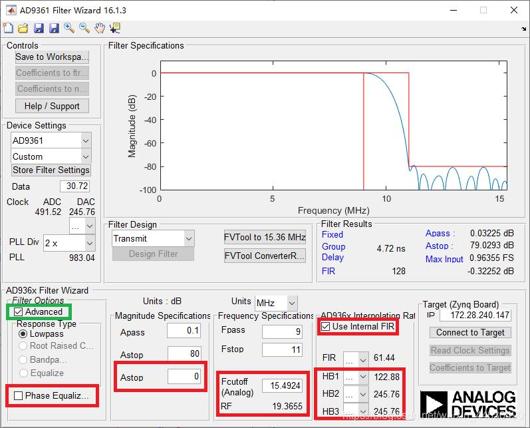Click the first Save disk icon
Viewport: 530px width, 428px height.
39,28
